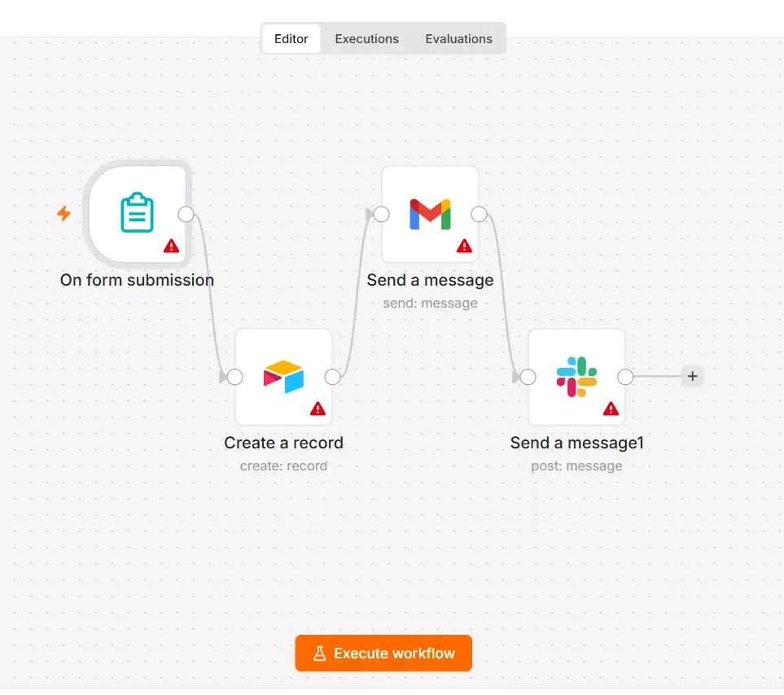Click the 'create: record' subtitle
The width and height of the screenshot is (784, 695).
(x=283, y=466)
